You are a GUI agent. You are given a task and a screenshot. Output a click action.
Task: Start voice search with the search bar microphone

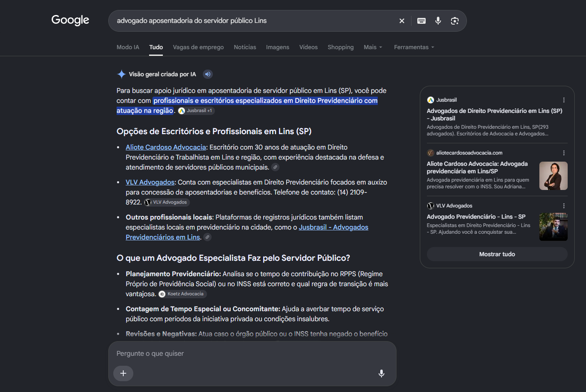pyautogui.click(x=438, y=21)
